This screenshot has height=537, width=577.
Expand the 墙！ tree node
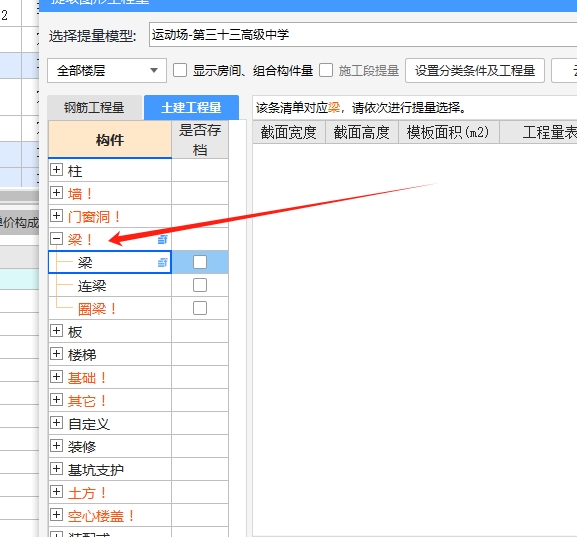(x=56, y=192)
